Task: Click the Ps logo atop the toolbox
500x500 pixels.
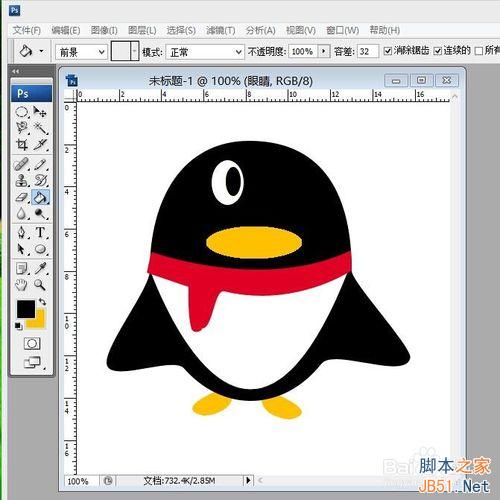Action: point(31,93)
